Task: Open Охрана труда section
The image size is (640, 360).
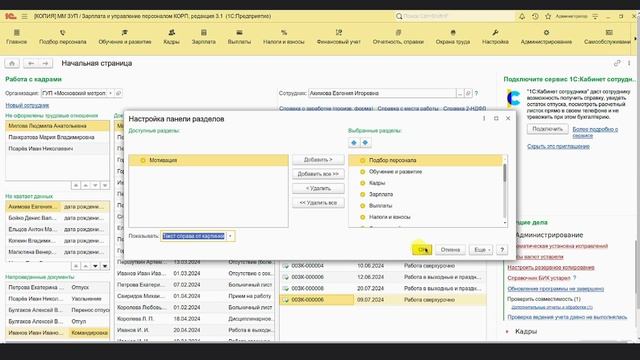Action: point(453,37)
